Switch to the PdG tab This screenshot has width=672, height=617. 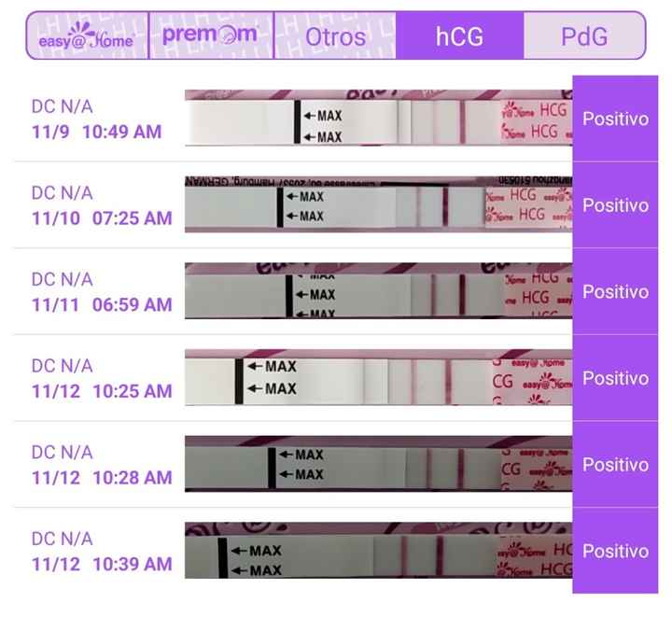tap(584, 35)
